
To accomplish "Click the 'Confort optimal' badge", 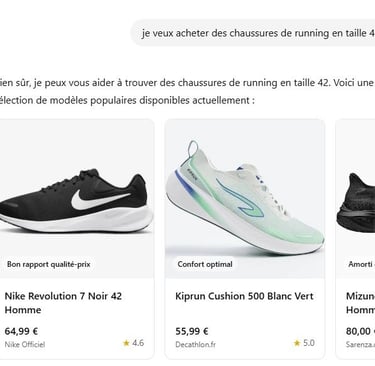I will (205, 264).
